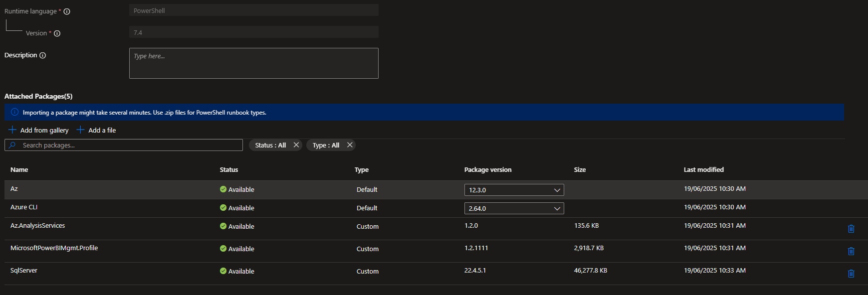Click the search magnifier icon

[12, 145]
